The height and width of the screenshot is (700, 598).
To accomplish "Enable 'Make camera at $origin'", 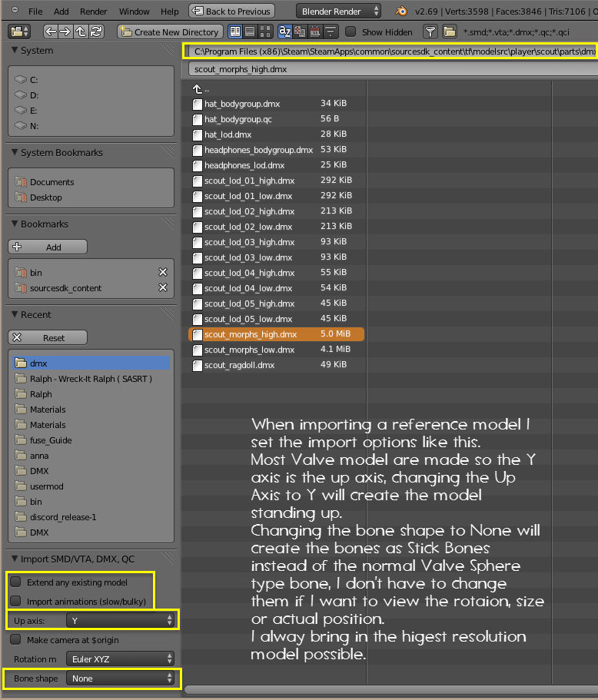I will tap(15, 640).
